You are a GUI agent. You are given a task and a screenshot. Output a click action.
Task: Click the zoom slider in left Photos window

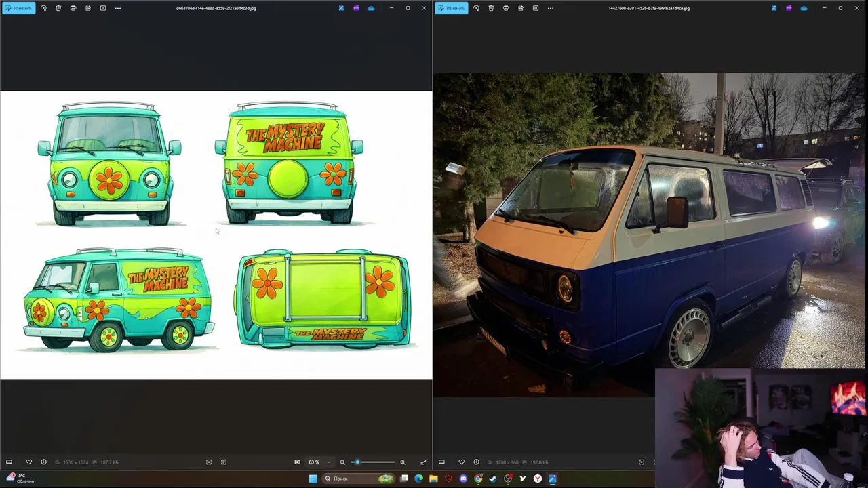(373, 462)
